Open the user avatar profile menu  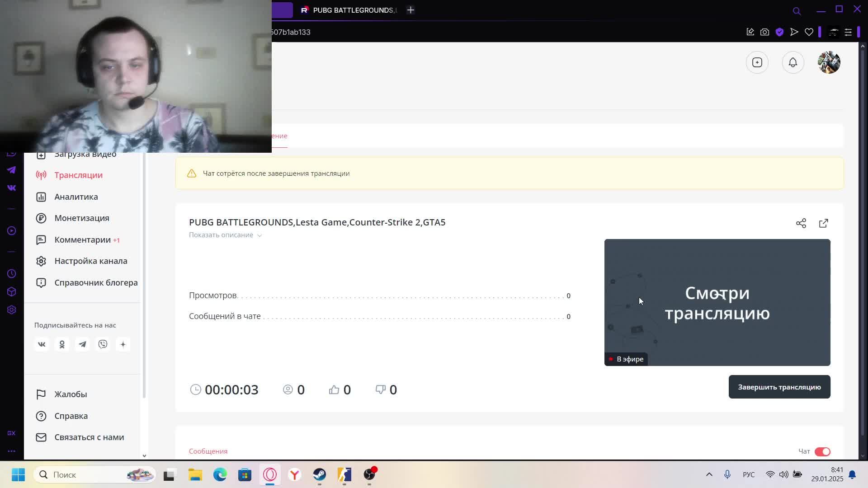point(829,62)
